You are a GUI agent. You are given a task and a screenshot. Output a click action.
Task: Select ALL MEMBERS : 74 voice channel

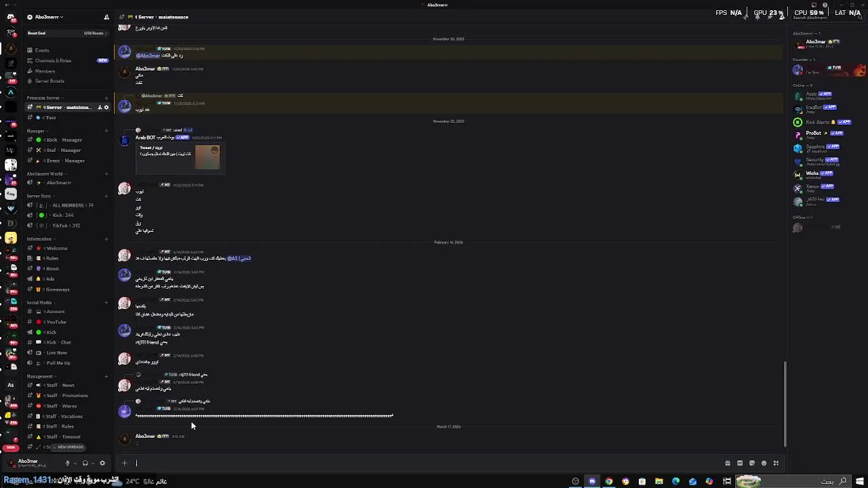(x=66, y=205)
